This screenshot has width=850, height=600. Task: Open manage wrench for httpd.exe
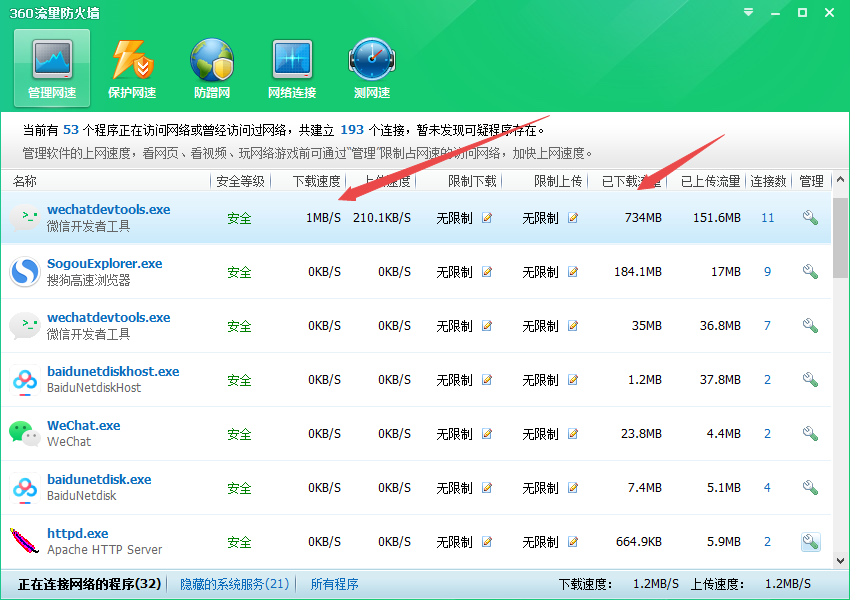[810, 541]
